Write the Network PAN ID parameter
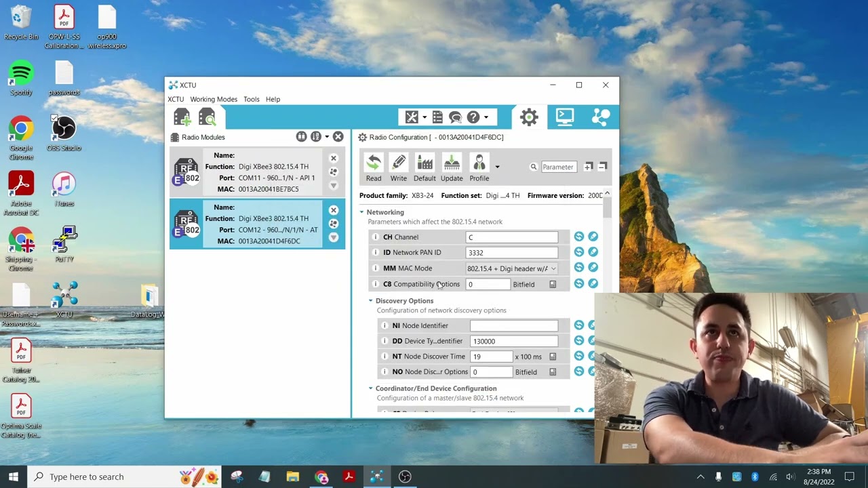 (x=593, y=252)
